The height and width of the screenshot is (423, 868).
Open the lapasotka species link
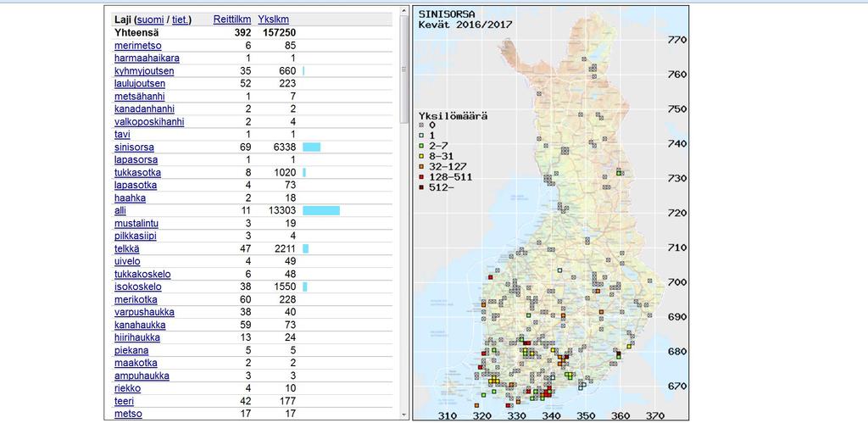[x=136, y=186]
